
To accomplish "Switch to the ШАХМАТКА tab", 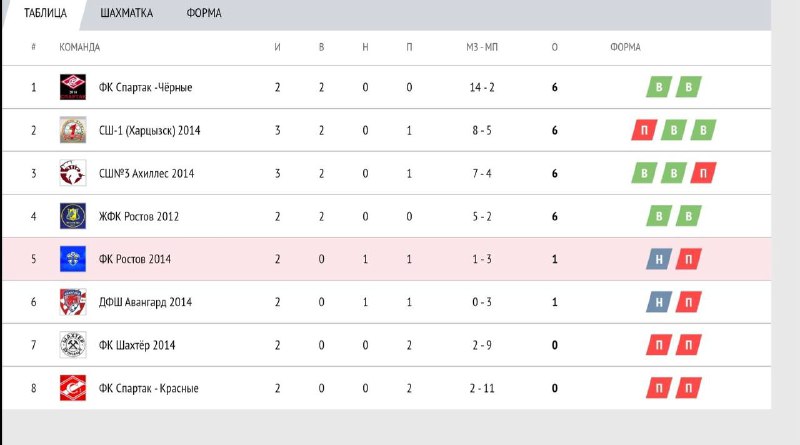I will 127,13.
